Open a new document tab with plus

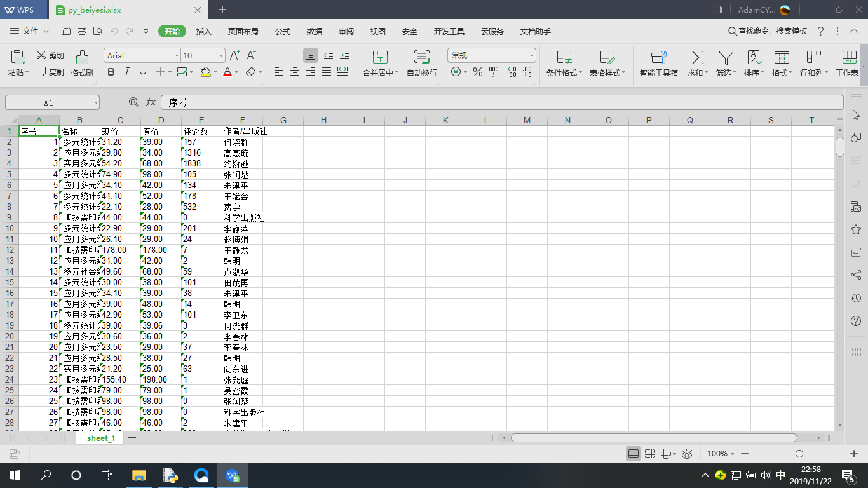point(222,10)
